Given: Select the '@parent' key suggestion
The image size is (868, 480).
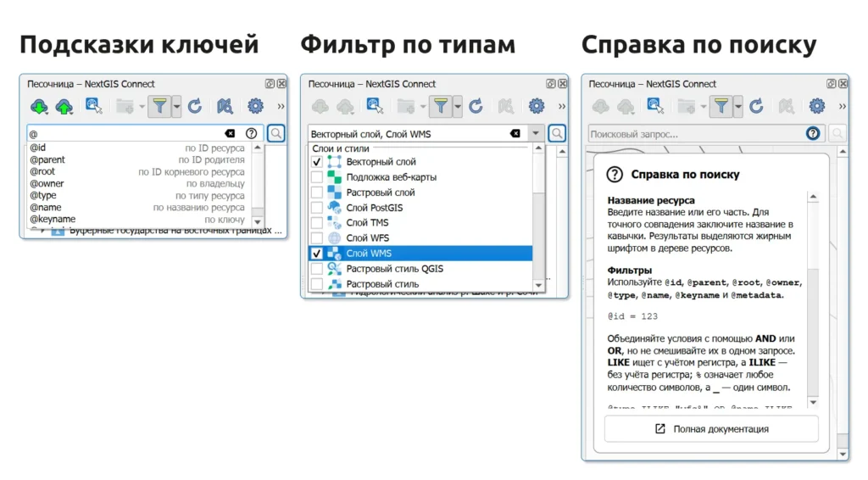Looking at the screenshot, I should click(x=139, y=159).
